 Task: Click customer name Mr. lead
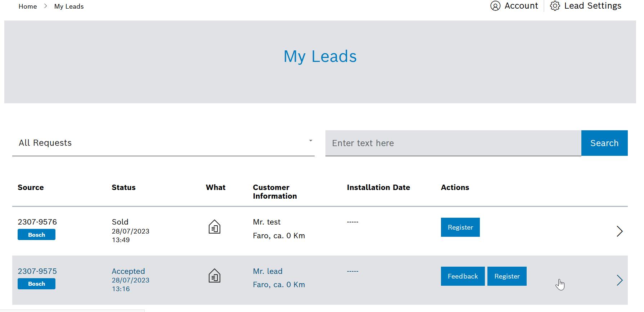tap(267, 271)
